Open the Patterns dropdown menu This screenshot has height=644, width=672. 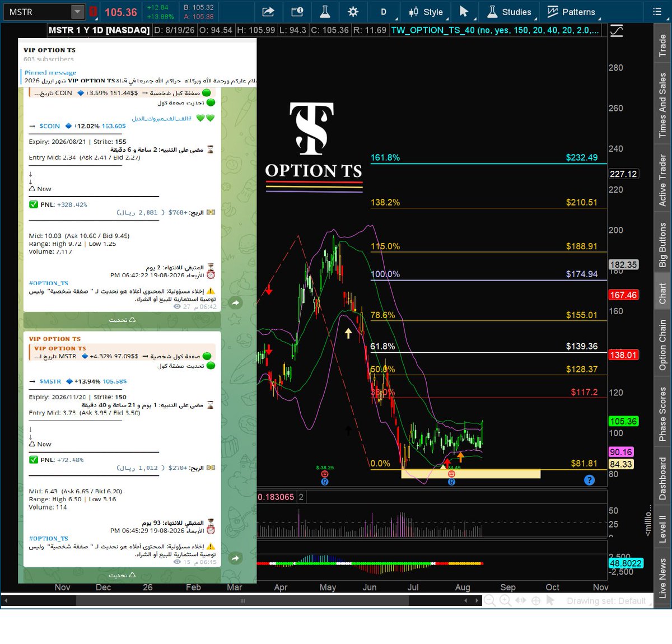click(571, 12)
